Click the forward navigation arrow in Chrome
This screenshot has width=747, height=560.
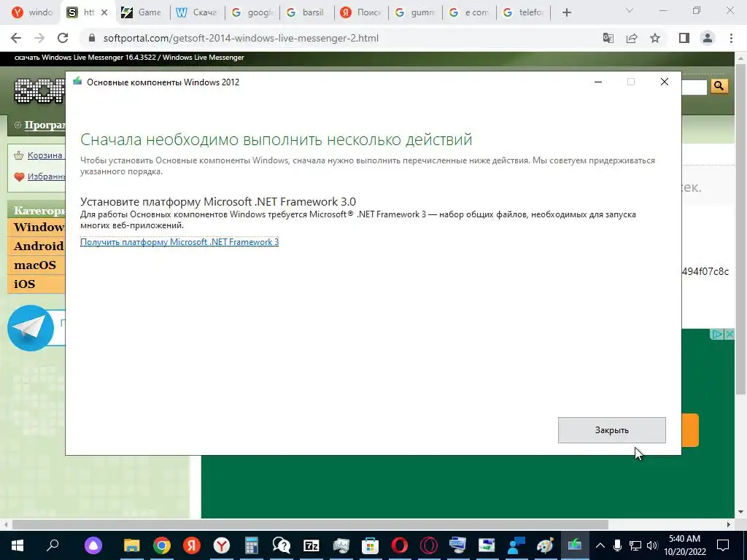click(x=39, y=38)
